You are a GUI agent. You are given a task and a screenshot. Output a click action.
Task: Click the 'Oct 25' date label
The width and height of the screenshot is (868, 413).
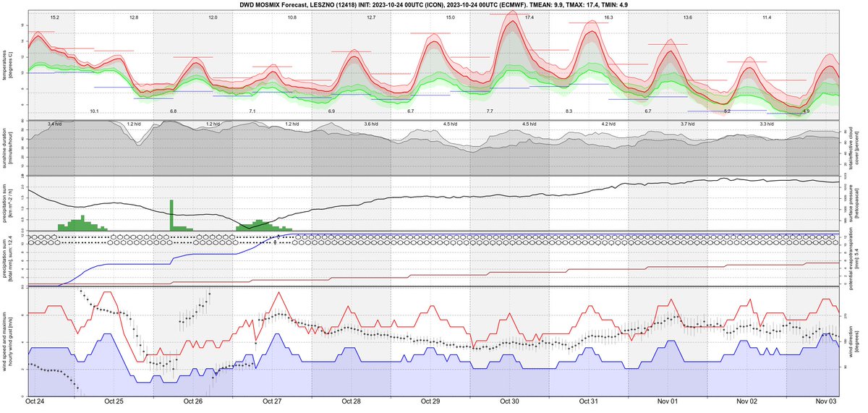pos(114,400)
